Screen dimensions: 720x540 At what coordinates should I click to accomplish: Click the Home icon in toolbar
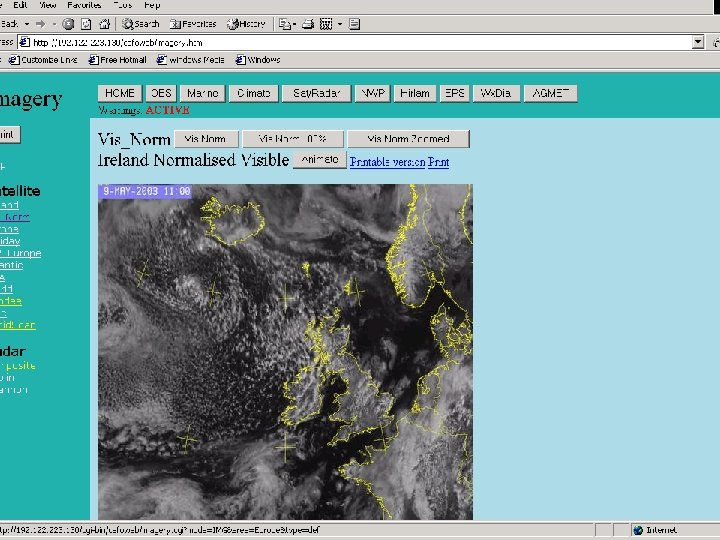pos(105,24)
